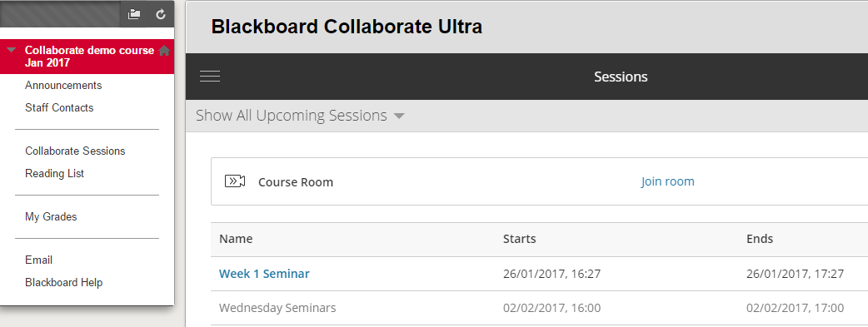This screenshot has height=327, width=868.
Task: Open Blackboard Help link in sidebar
Action: (x=63, y=283)
